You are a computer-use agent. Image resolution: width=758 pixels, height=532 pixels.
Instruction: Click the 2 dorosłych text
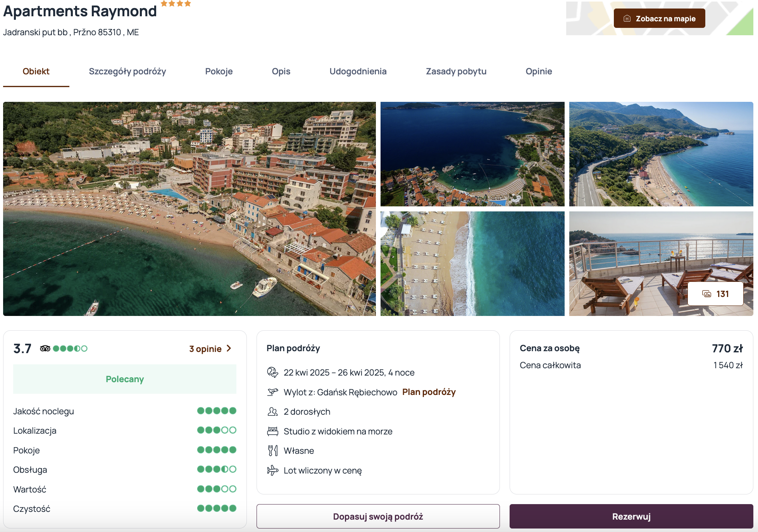tap(307, 412)
